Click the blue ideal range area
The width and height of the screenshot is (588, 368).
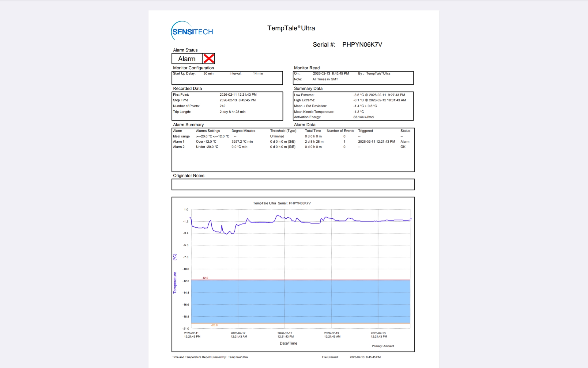click(300, 301)
